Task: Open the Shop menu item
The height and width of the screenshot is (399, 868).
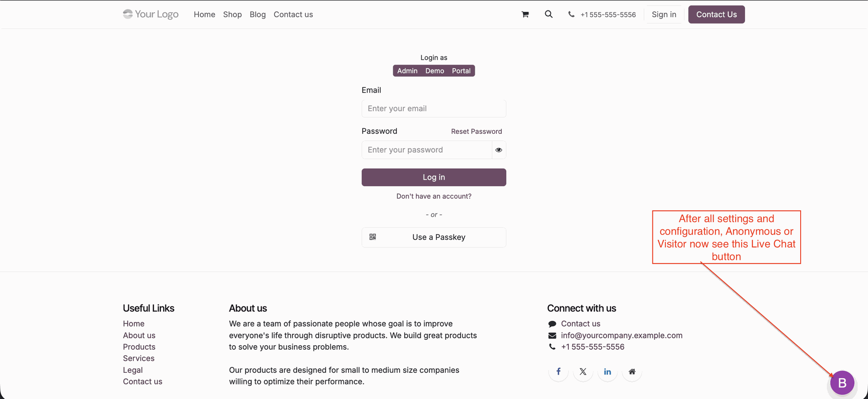Action: coord(232,14)
